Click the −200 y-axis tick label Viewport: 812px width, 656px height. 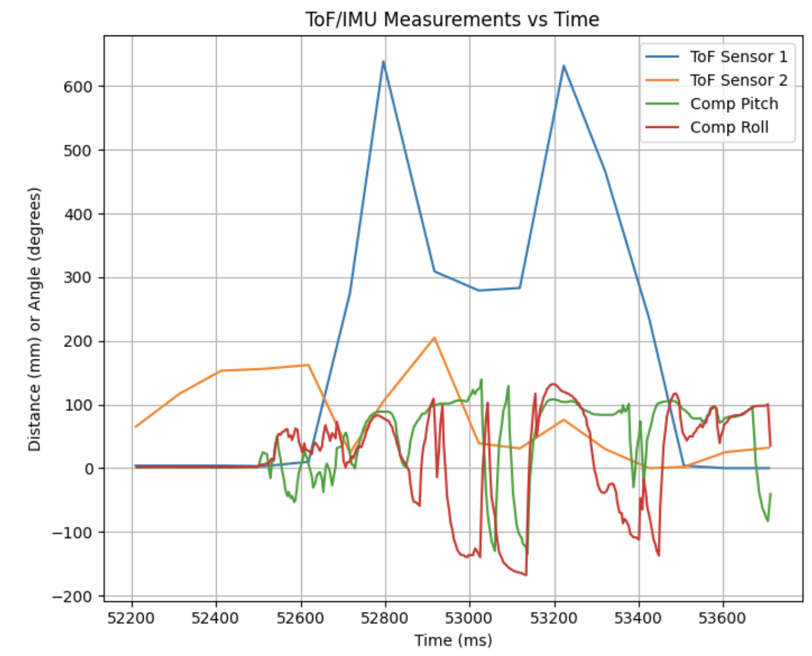(x=73, y=597)
